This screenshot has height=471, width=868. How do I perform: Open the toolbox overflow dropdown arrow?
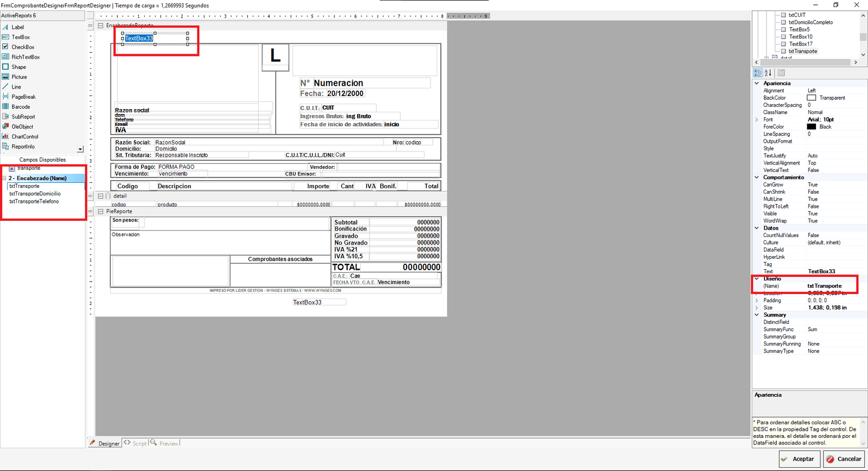[x=80, y=149]
